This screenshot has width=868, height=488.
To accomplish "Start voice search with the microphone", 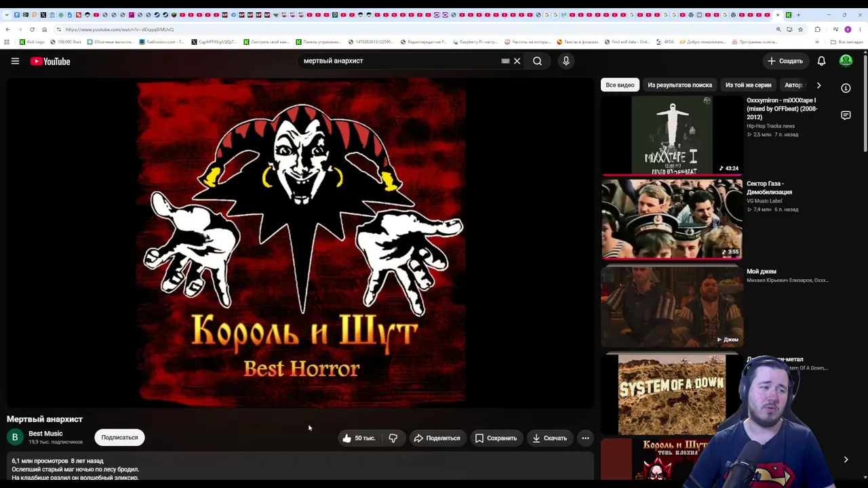I will pos(566,61).
